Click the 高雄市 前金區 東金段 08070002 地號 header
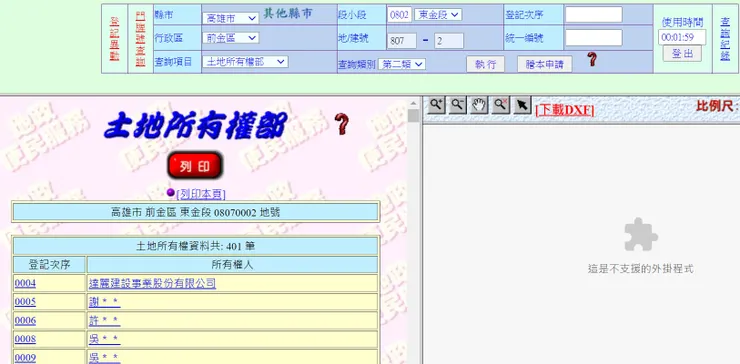 click(195, 212)
